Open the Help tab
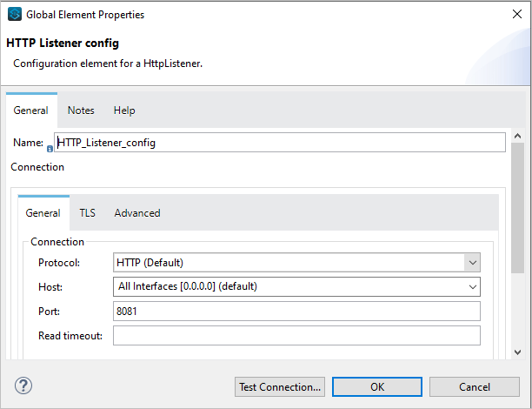The height and width of the screenshot is (409, 532). [124, 111]
